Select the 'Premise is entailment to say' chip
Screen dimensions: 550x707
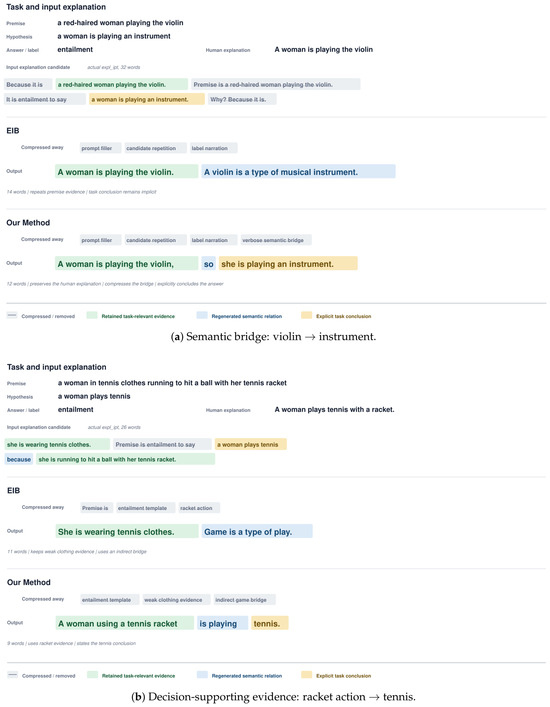pos(162,444)
